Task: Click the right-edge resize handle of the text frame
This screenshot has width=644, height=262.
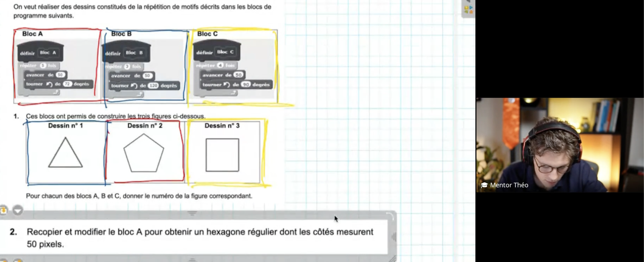Action: click(x=394, y=236)
